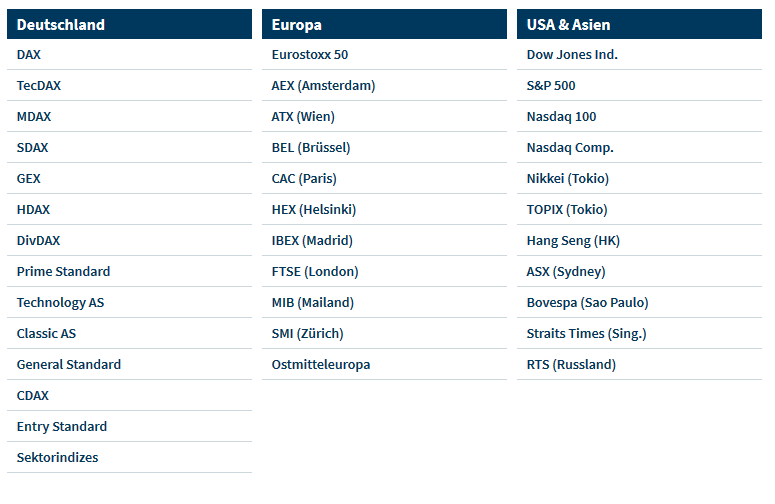Viewport: 775px width, 504px height.
Task: Select TecDAX from the Deutschland list
Action: [x=39, y=85]
